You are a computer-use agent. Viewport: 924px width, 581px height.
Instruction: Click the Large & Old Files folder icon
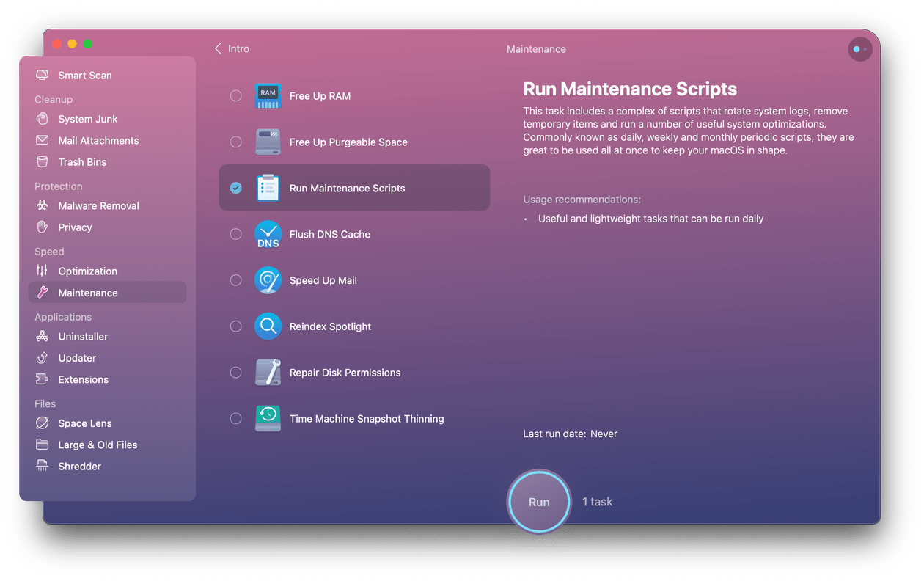tap(43, 445)
